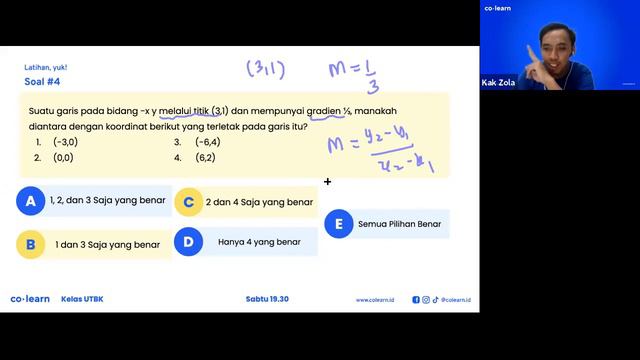This screenshot has height=360, width=640.
Task: Click the TikTok icon in footer
Action: (436, 300)
